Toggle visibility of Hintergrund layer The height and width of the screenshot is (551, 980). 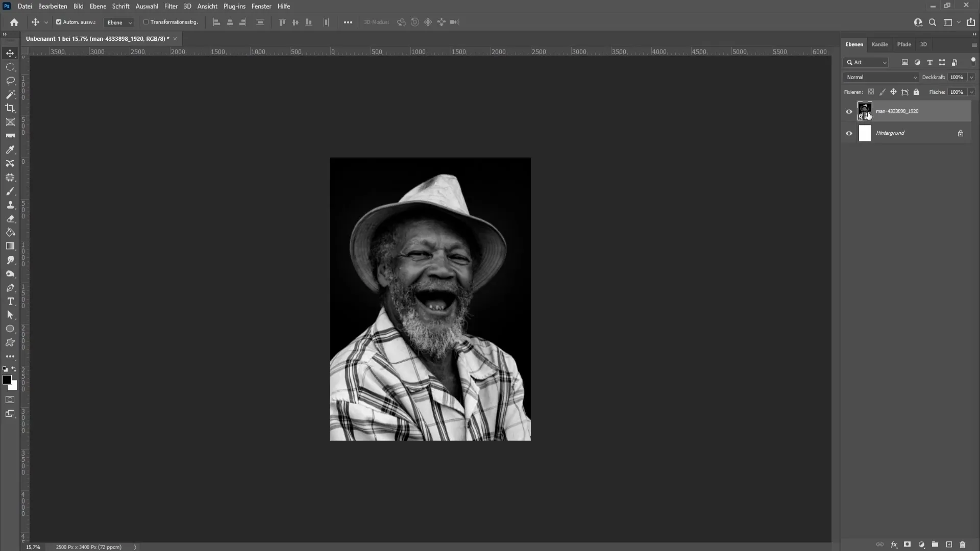click(849, 133)
